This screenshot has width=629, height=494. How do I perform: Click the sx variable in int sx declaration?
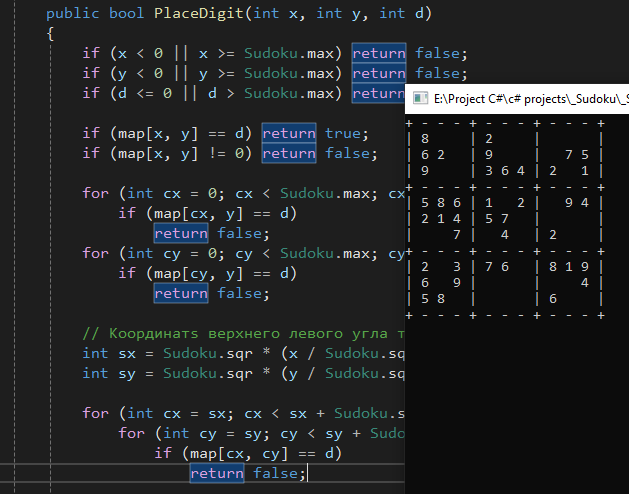(127, 354)
